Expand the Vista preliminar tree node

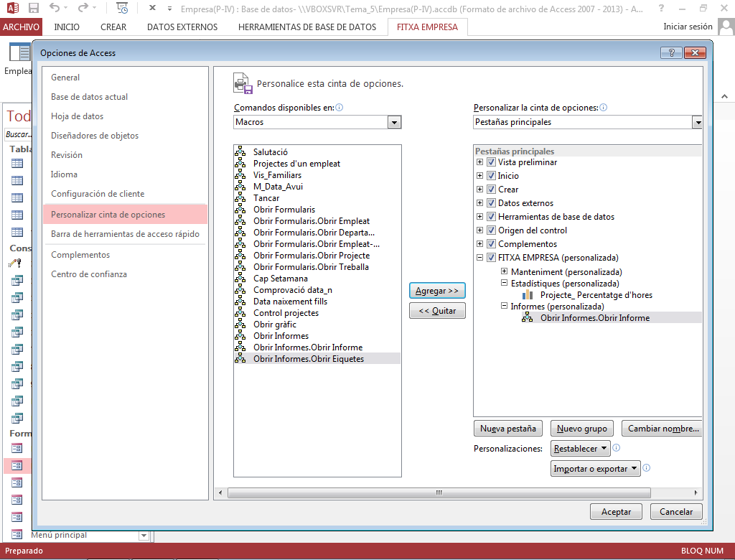(x=479, y=162)
